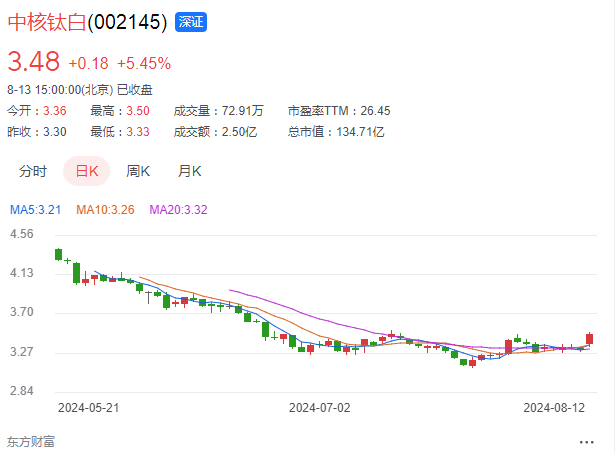Click the 成交额 2.50亿 value
This screenshot has height=452, width=615.
click(239, 132)
